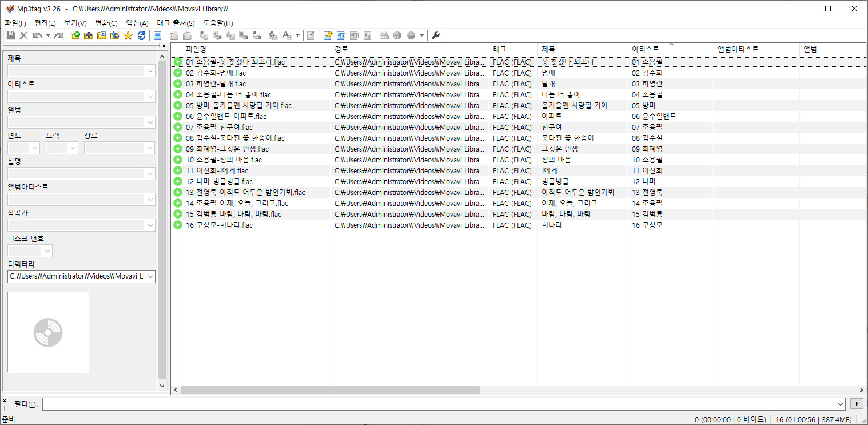Expand the 디스크 번호 dropdown
This screenshot has height=425, width=868.
tap(47, 251)
